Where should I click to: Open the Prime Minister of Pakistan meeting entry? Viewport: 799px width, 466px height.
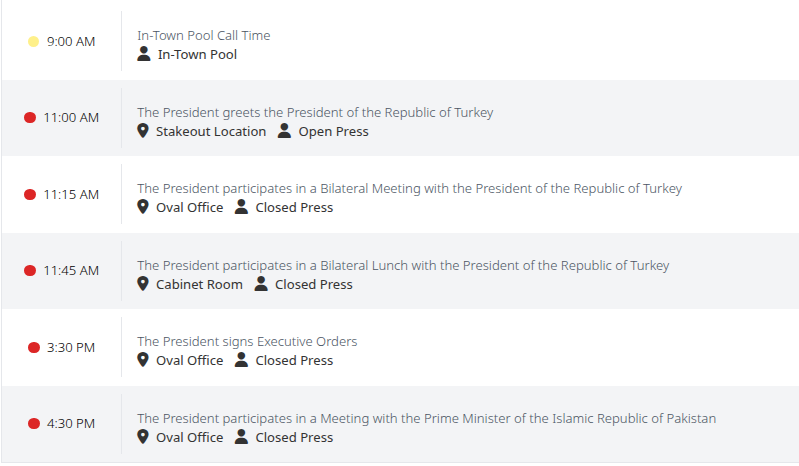[x=427, y=419]
